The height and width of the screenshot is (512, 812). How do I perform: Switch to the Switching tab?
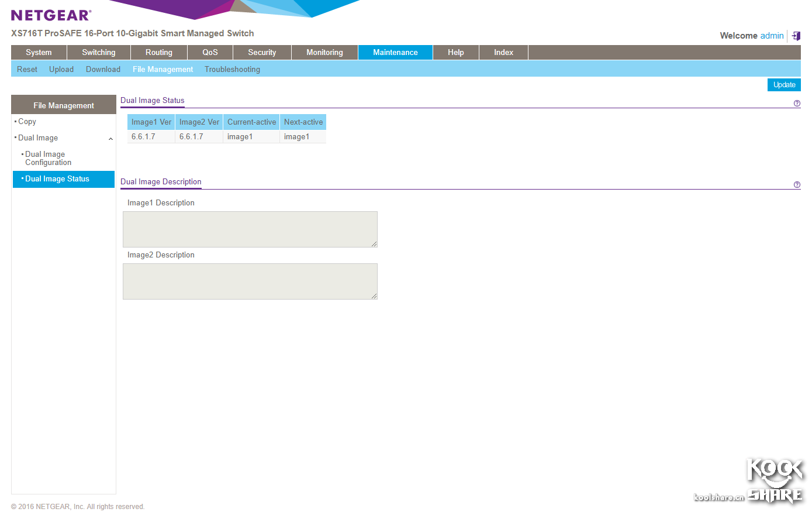pos(98,53)
